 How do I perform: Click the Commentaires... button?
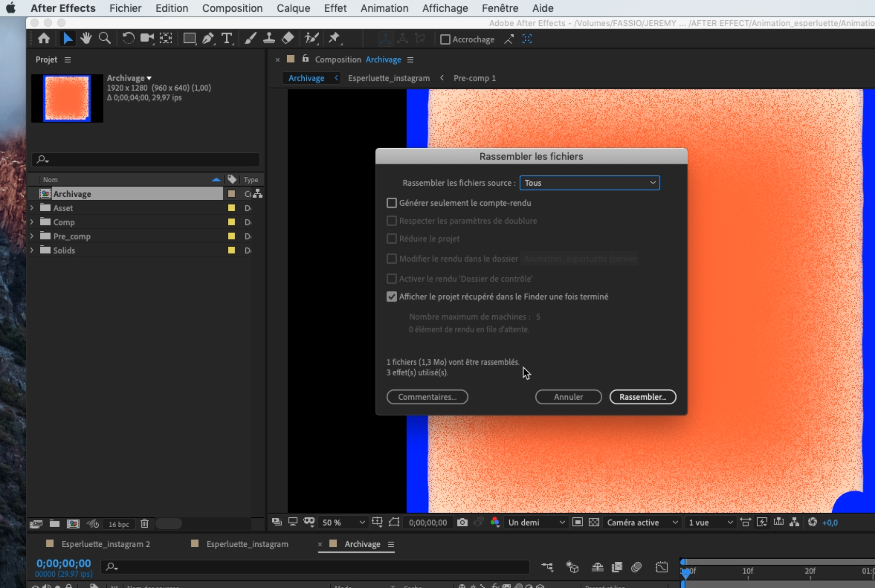427,397
